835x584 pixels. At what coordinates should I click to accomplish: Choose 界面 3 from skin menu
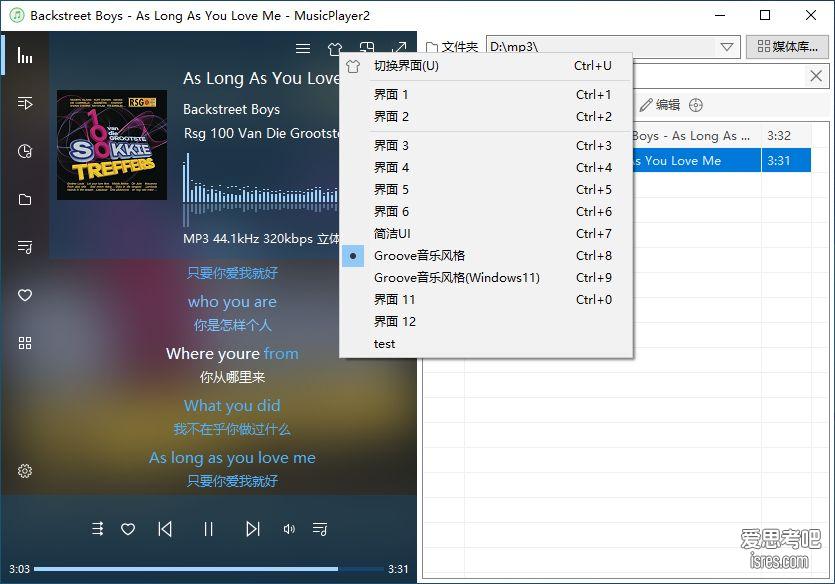486,146
